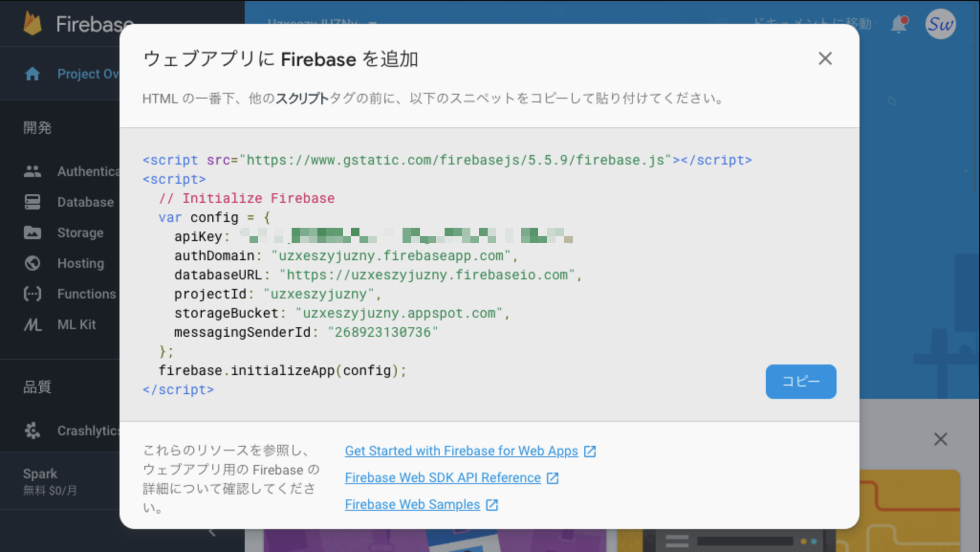The height and width of the screenshot is (552, 980).
Task: Collapse sidebar with bottom chevron
Action: click(212, 532)
